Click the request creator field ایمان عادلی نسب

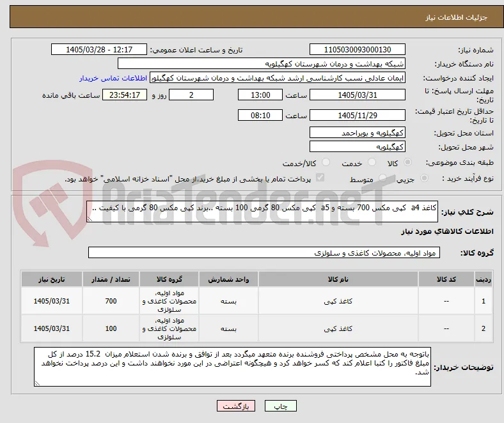pyautogui.click(x=278, y=78)
